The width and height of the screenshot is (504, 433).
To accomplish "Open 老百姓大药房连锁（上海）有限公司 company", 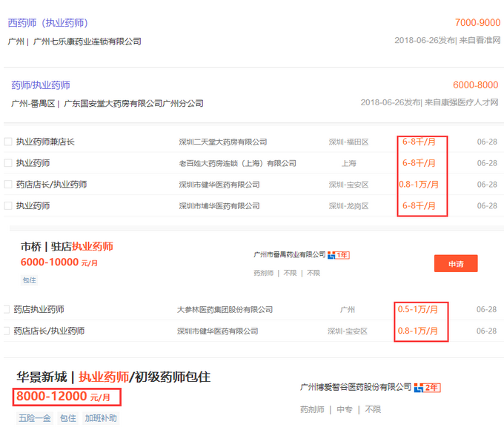I will click(x=237, y=163).
